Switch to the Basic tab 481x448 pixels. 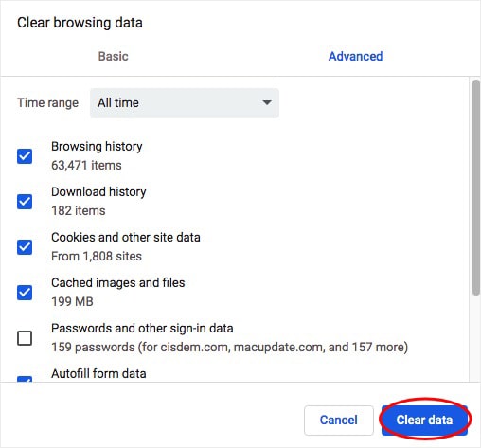tap(113, 56)
